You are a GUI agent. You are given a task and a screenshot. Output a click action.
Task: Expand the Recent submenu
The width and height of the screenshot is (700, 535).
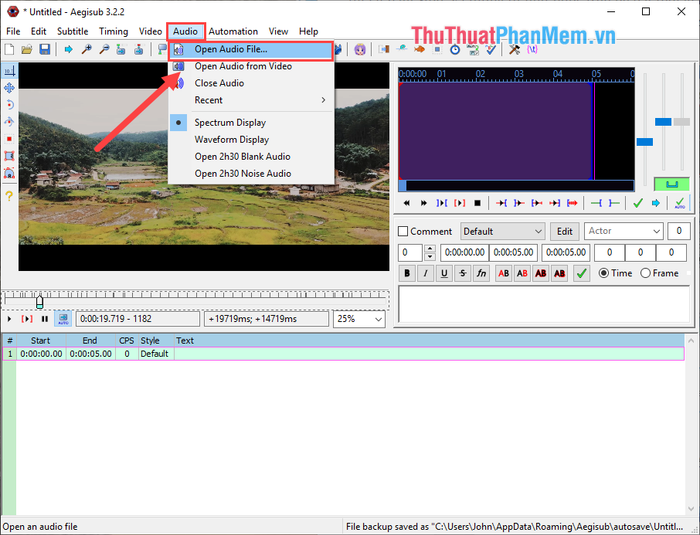(x=251, y=100)
